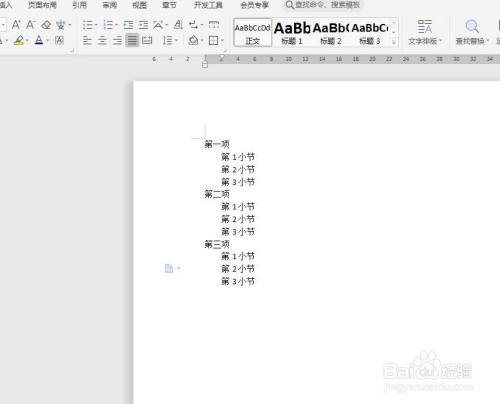Expand the bullet list style dropdown arrow
Viewport: 500px width, 404px height.
[x=96, y=25]
